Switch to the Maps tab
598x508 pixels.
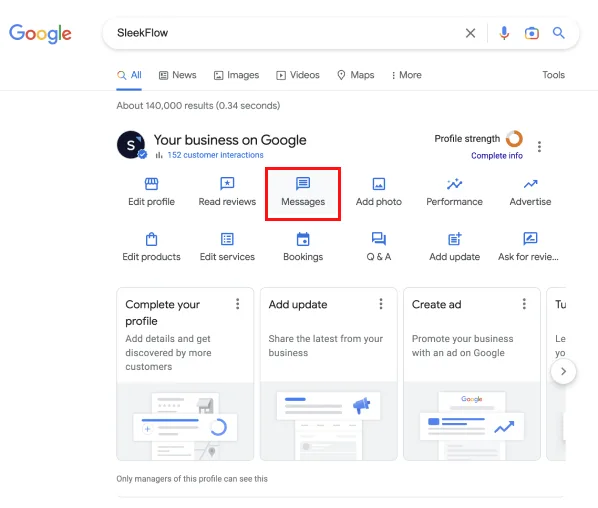356,75
